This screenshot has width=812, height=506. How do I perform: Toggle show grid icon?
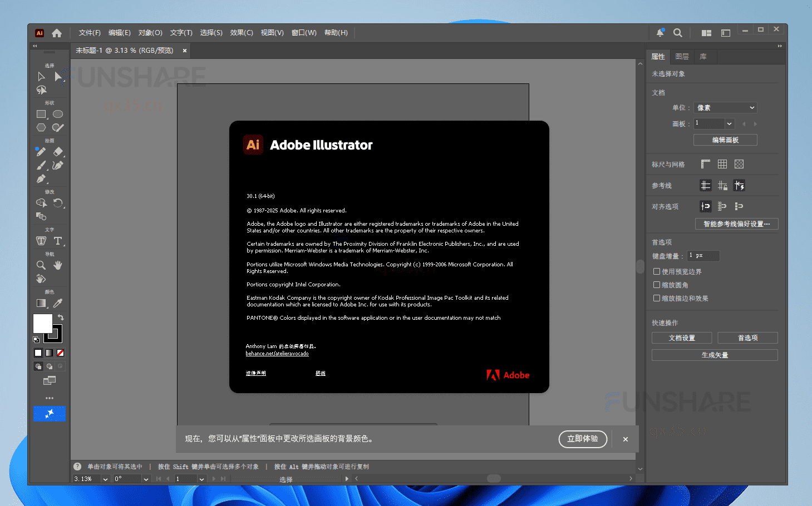(x=722, y=164)
